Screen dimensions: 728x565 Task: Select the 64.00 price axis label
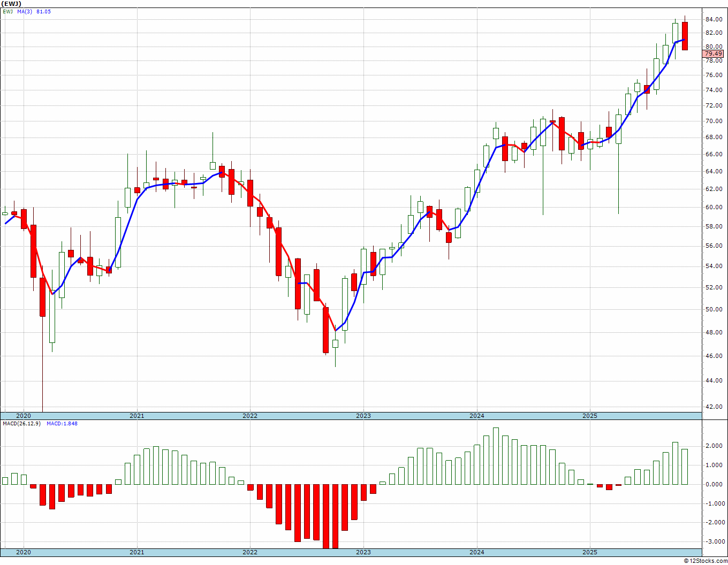click(714, 171)
